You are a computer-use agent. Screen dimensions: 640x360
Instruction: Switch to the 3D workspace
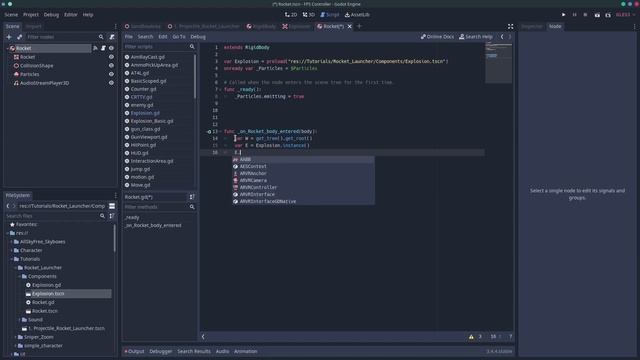pyautogui.click(x=309, y=15)
